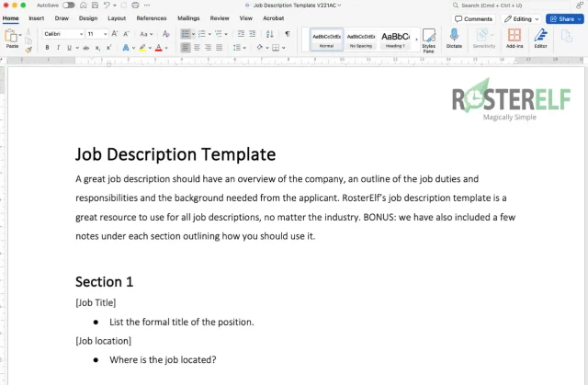Justify paragraph text

[219, 48]
